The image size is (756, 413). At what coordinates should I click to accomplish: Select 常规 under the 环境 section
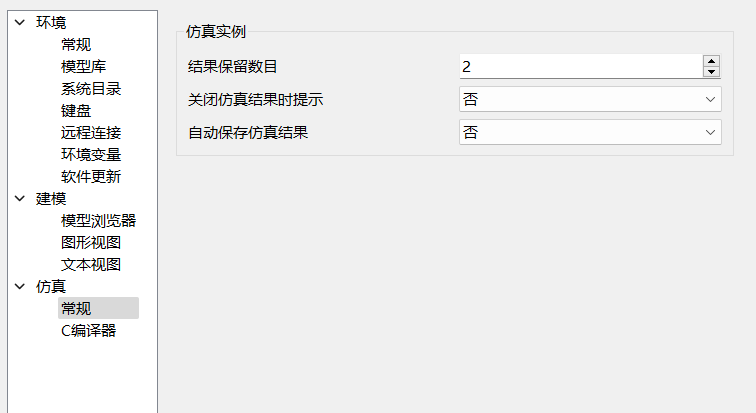(75, 44)
